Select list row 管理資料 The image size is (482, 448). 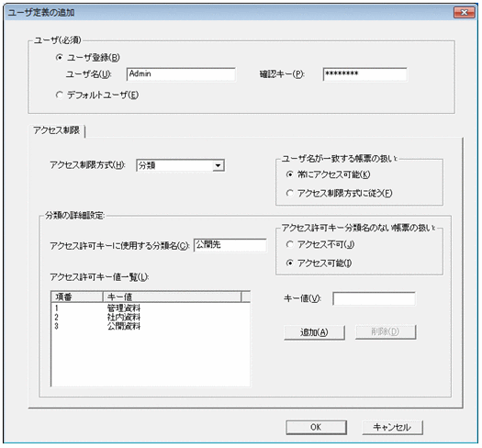(151, 308)
